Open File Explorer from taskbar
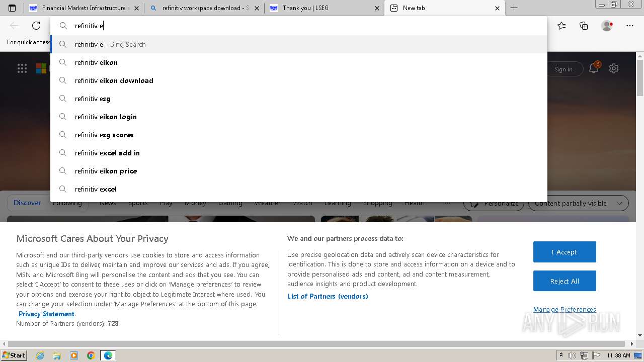 57,355
